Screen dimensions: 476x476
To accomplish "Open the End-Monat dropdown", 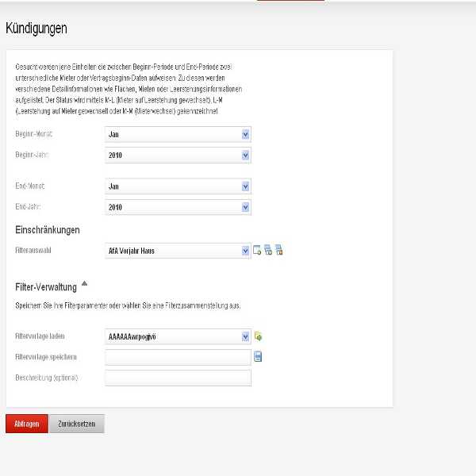I will point(178,186).
